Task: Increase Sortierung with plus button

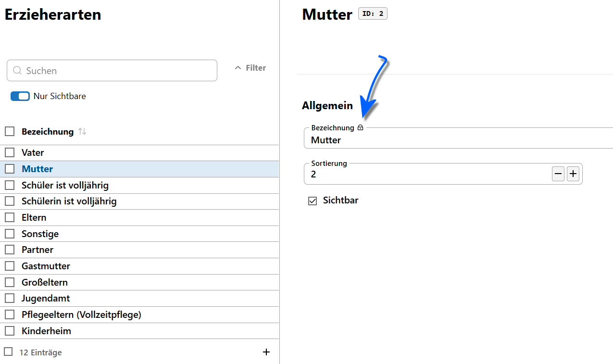Action: pos(573,174)
